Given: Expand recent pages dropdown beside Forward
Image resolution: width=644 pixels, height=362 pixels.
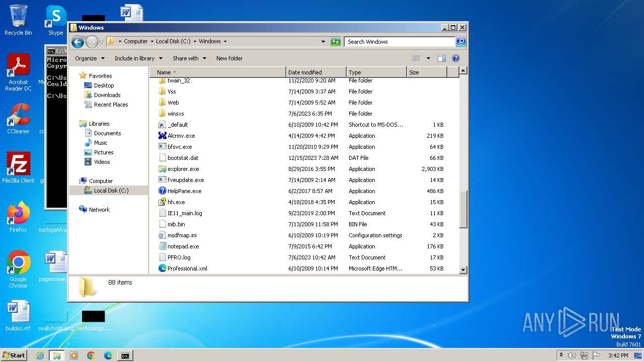Looking at the screenshot, I should (x=102, y=42).
